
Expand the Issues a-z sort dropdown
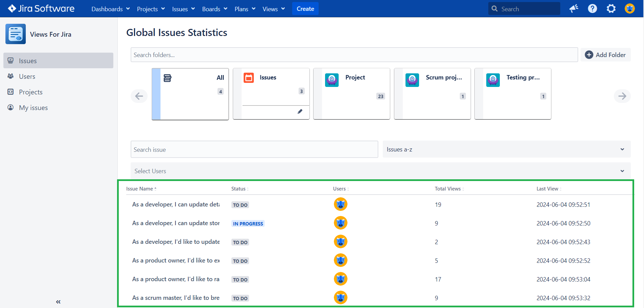click(x=506, y=149)
